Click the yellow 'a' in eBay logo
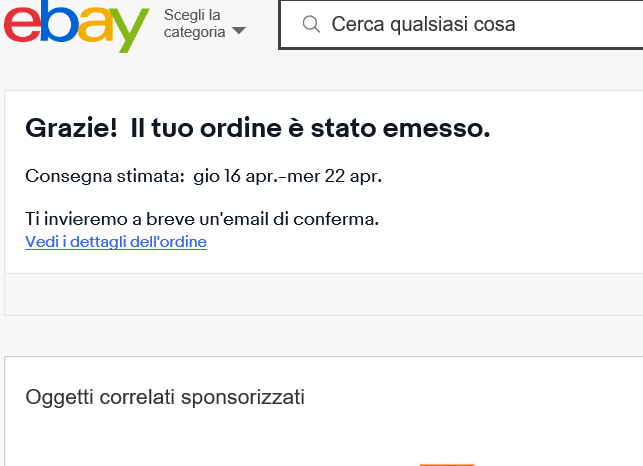Screen dimensions: 643x466 (x=95, y=26)
